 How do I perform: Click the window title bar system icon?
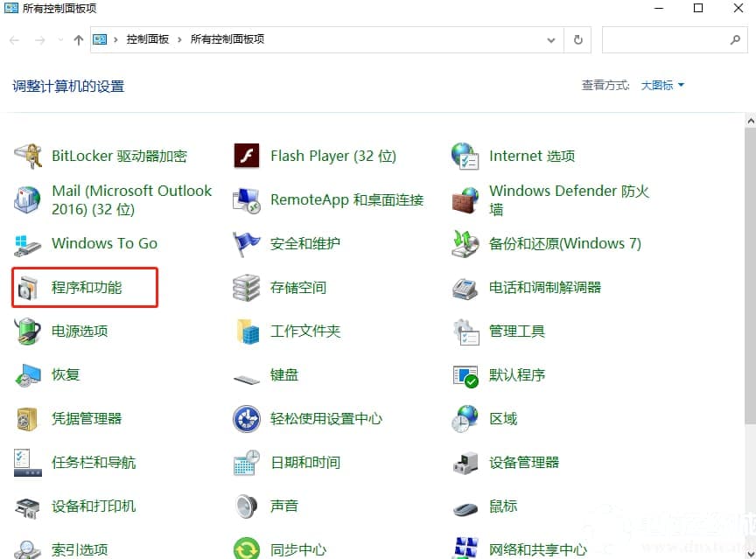tap(11, 8)
